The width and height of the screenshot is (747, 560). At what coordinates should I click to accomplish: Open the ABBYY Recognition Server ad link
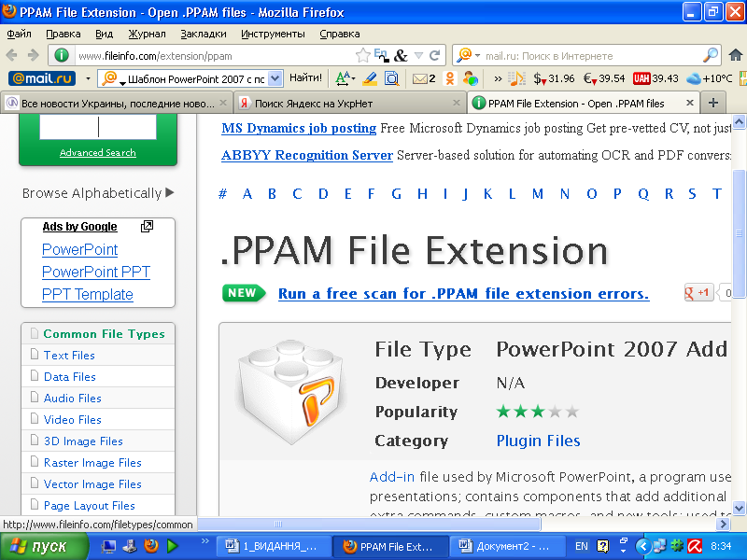pos(307,155)
